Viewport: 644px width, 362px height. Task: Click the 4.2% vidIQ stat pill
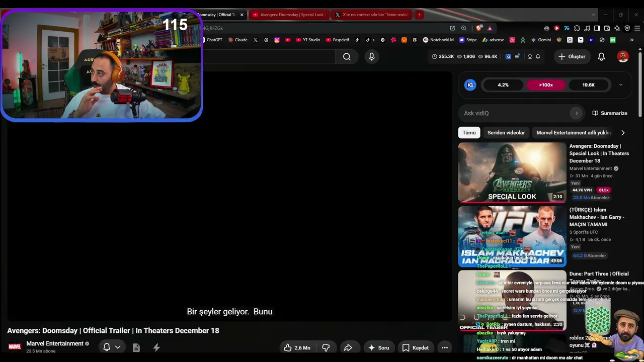(x=503, y=85)
